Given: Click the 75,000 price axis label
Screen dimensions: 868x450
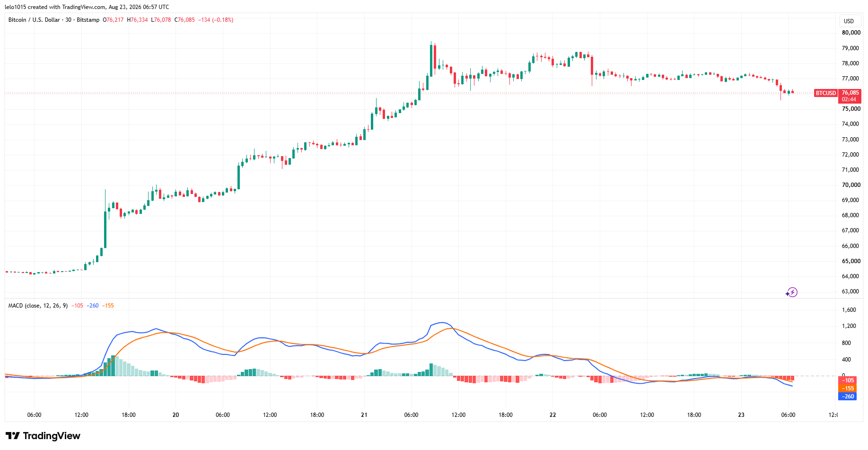Looking at the screenshot, I should point(851,109).
